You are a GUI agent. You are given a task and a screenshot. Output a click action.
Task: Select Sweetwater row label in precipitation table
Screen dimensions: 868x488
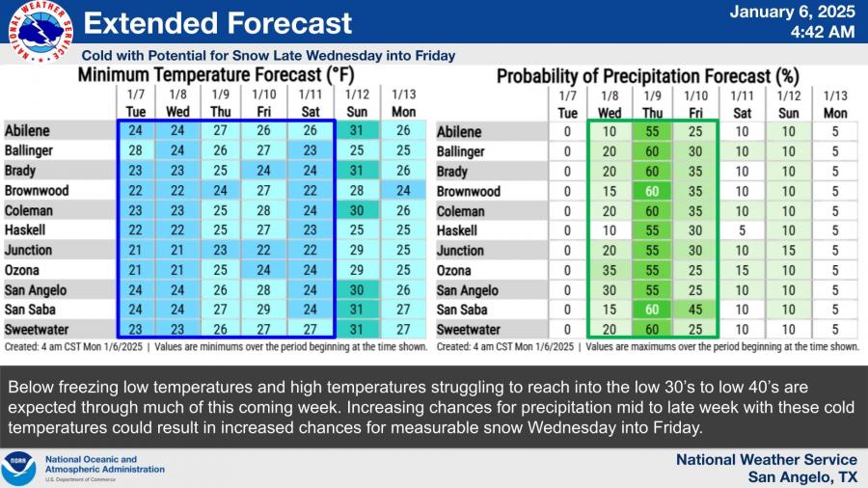[469, 330]
